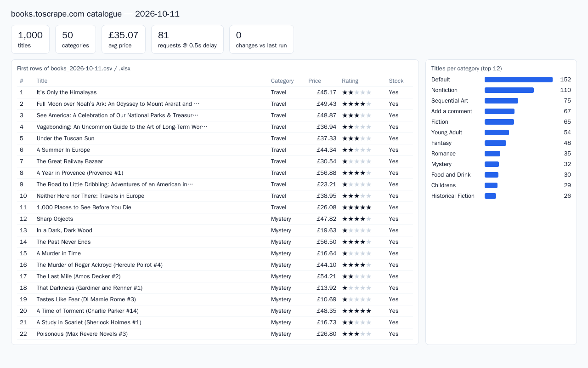Select "The Murder of Roger Ackroyd" title
The height and width of the screenshot is (368, 588).
tap(100, 265)
